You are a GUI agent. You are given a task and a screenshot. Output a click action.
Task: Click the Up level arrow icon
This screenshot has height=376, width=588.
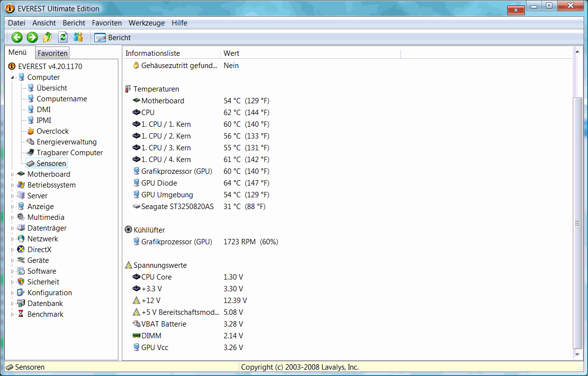pos(47,37)
